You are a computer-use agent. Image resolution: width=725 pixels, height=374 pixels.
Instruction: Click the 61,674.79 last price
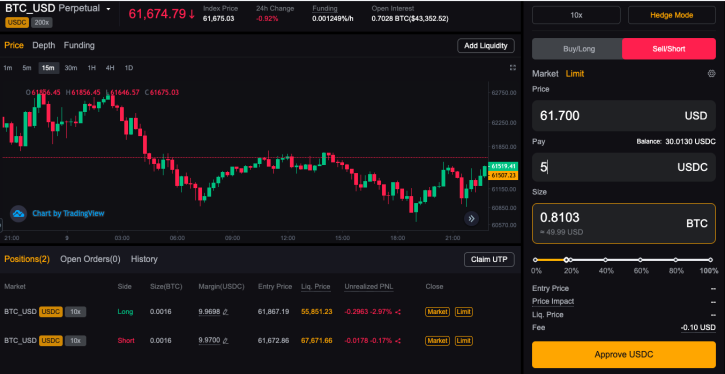[157, 14]
